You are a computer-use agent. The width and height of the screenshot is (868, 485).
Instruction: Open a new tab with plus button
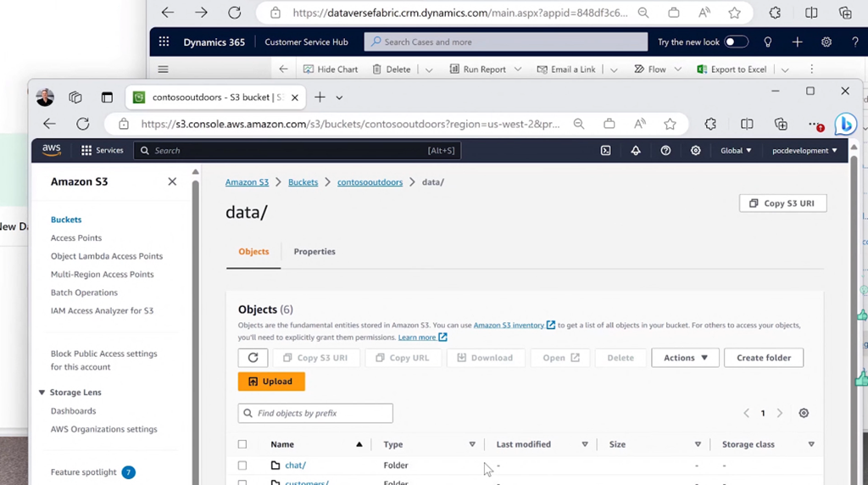pyautogui.click(x=320, y=98)
